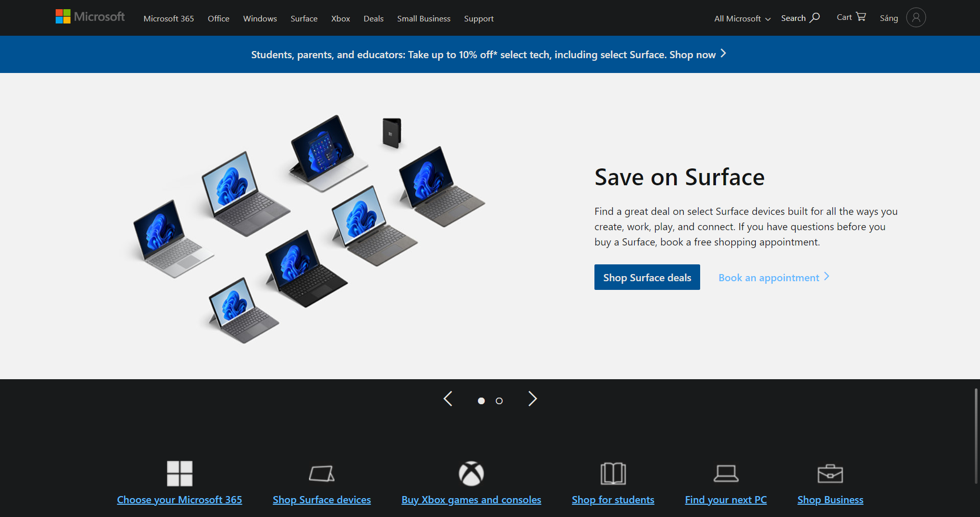Screen dimensions: 980x517
Task: Go to previous carousel slide
Action: pos(448,399)
